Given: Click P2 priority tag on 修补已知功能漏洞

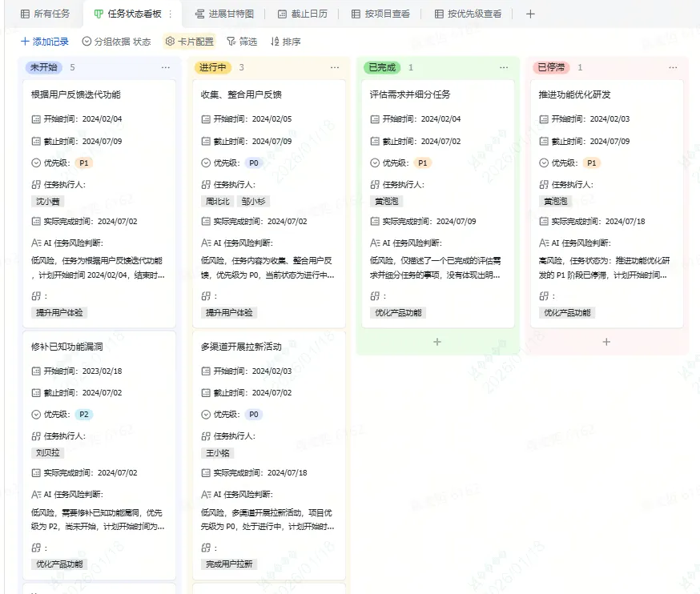Looking at the screenshot, I should (84, 415).
